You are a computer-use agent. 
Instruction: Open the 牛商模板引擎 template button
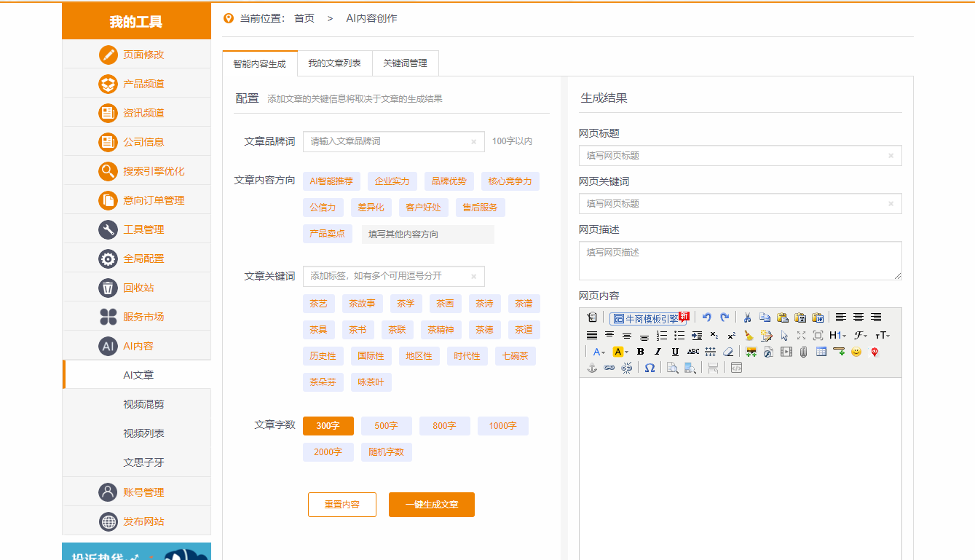[648, 318]
